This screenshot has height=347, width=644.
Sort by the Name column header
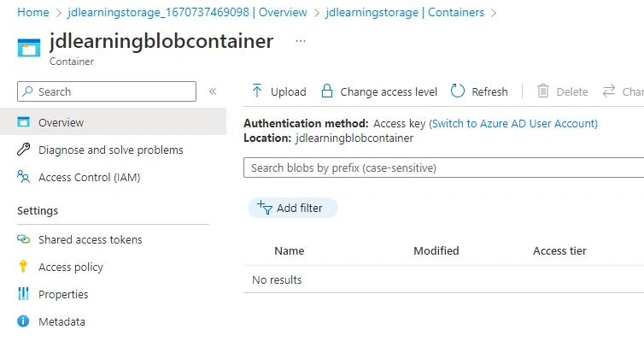click(x=290, y=250)
